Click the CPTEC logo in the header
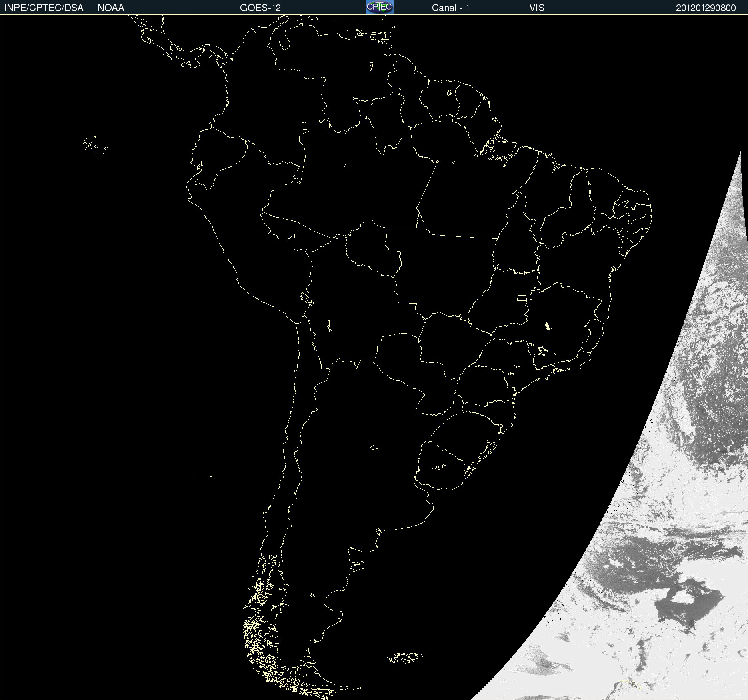This screenshot has height=700, width=748. point(380,7)
